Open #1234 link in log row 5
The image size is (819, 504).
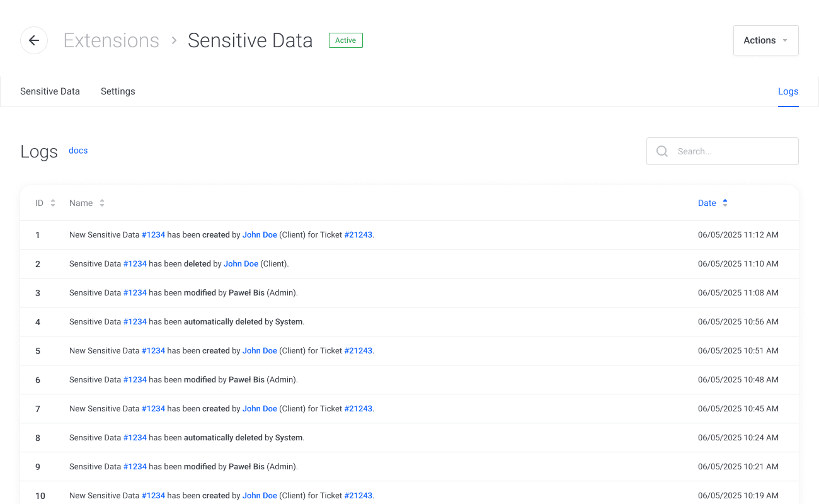[x=153, y=351]
